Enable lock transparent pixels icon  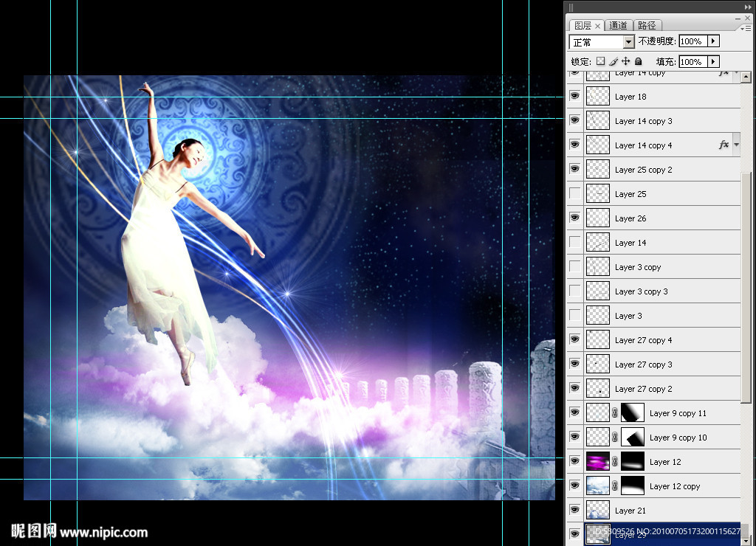[600, 61]
